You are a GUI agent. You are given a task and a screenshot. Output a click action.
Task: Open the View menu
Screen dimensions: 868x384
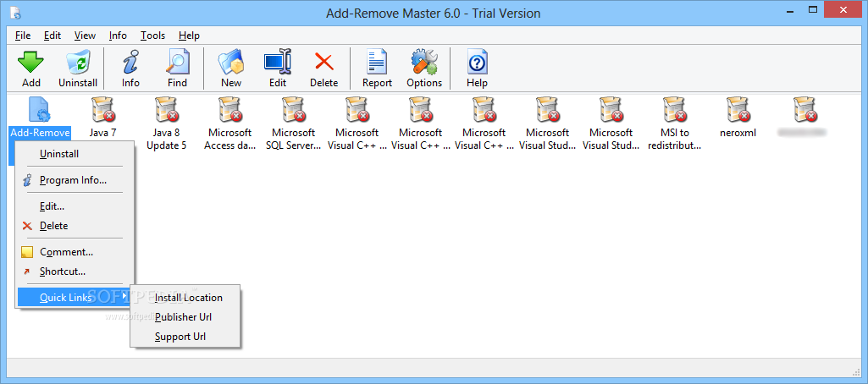point(85,36)
